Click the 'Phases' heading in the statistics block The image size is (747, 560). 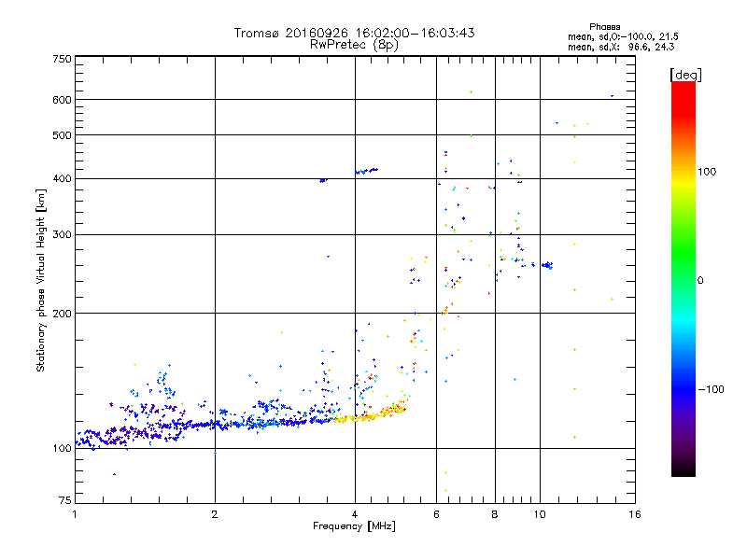(604, 27)
